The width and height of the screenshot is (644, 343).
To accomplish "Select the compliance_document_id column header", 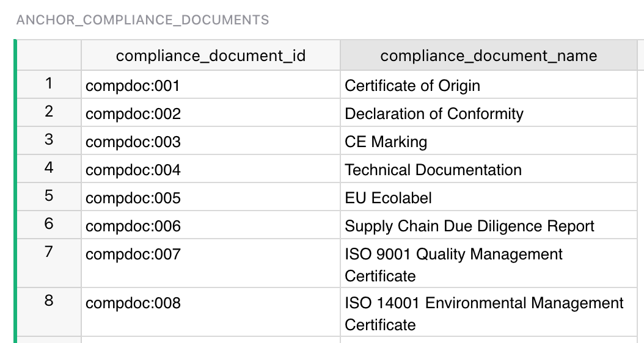I will [x=210, y=56].
